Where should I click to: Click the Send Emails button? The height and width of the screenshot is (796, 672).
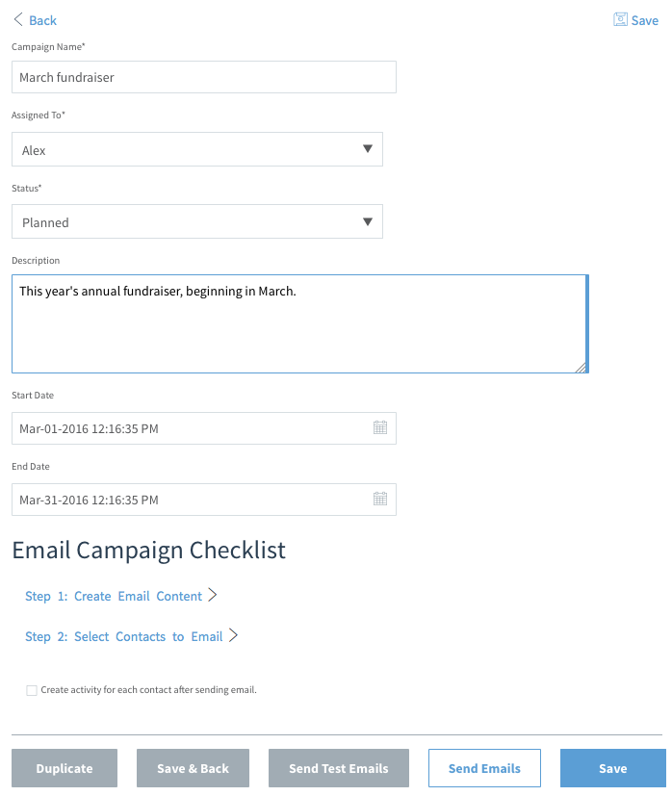[484, 768]
